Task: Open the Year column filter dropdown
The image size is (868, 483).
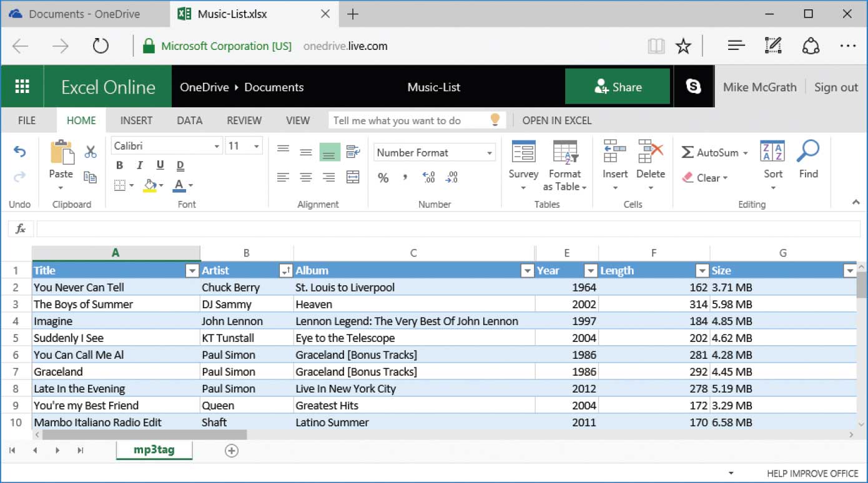Action: [591, 271]
